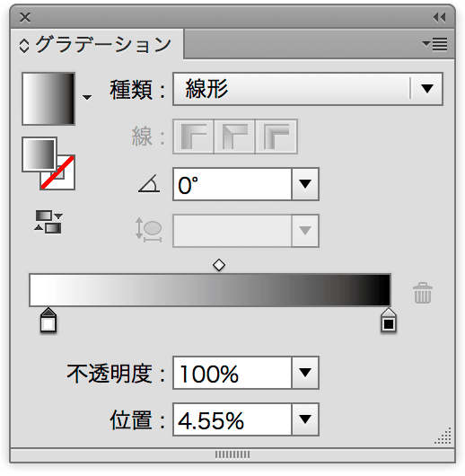Open the panel flyout menu icon
465x476 pixels.
pyautogui.click(x=435, y=44)
